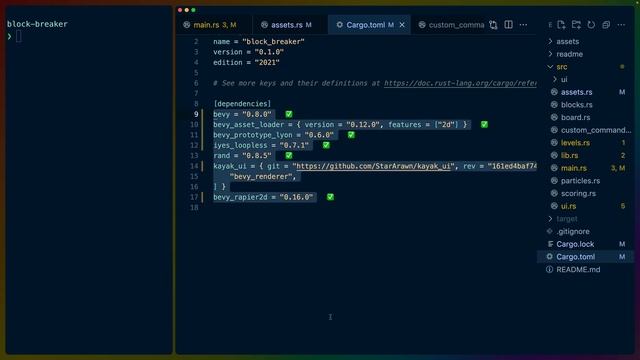Image resolution: width=640 pixels, height=360 pixels.
Task: Select Cargo.toml in the explorer
Action: (575, 256)
